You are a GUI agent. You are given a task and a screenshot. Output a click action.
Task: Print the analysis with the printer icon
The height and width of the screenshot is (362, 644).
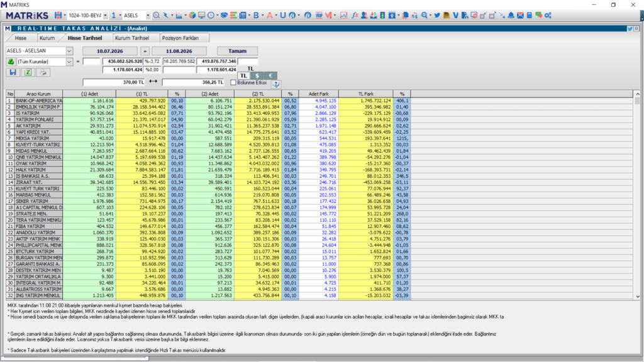click(x=43, y=72)
